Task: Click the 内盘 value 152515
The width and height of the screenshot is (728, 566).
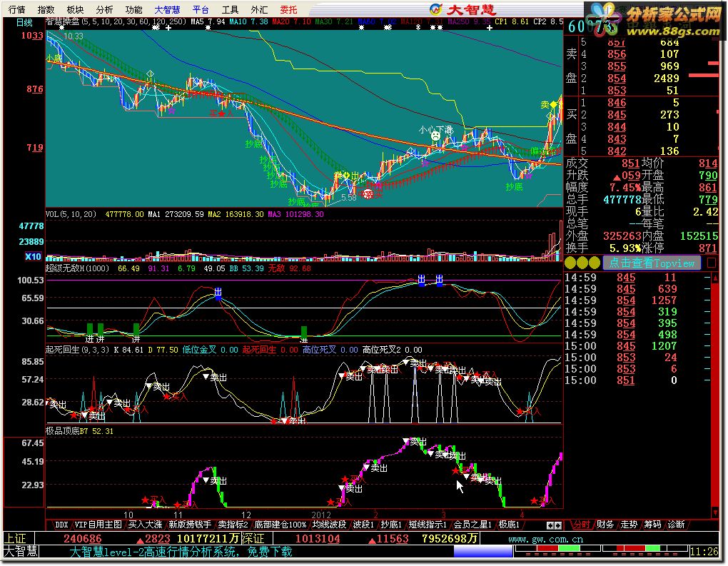Action: click(x=699, y=236)
